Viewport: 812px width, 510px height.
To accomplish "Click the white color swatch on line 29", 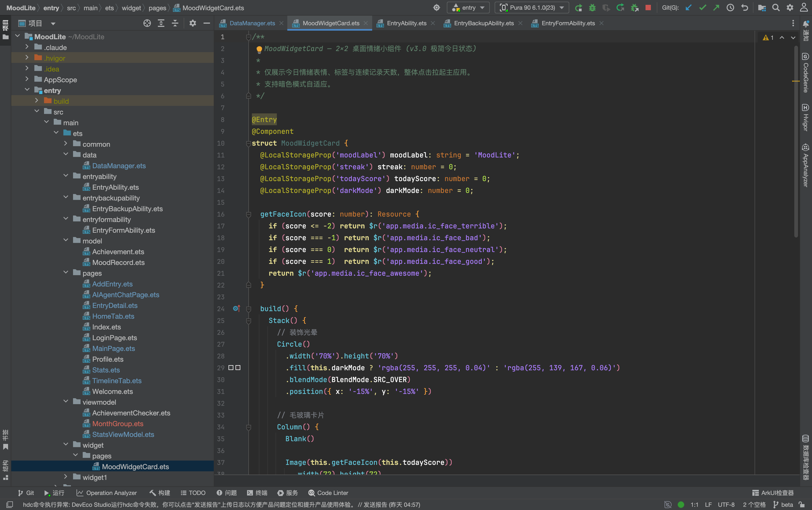I will 231,368.
